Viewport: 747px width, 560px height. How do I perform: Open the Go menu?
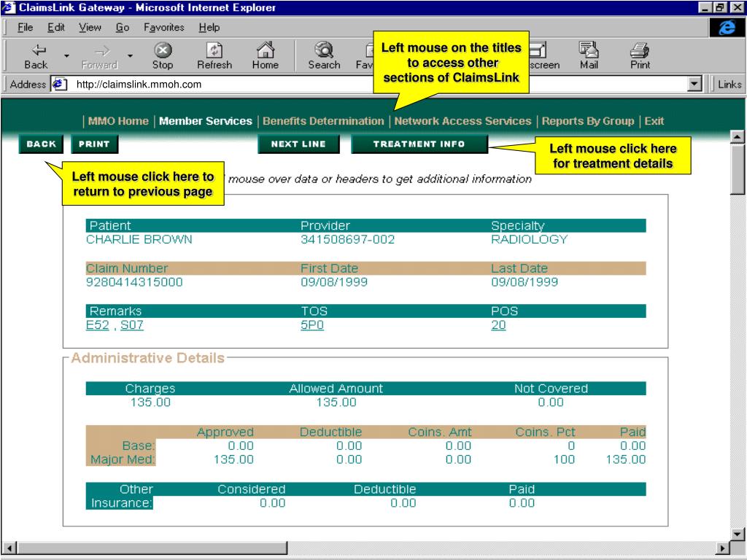123,27
